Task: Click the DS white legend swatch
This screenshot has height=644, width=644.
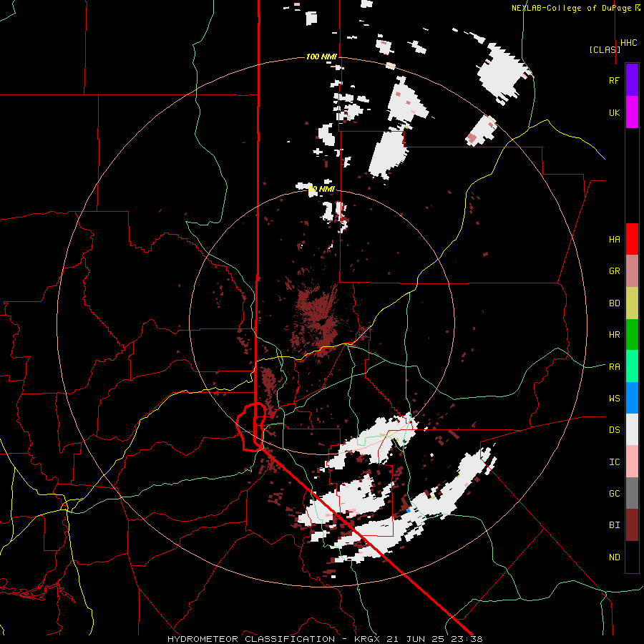Action: click(x=632, y=429)
